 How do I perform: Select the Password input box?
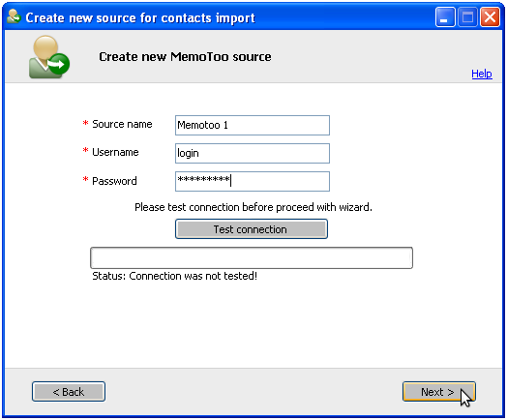[x=253, y=181]
